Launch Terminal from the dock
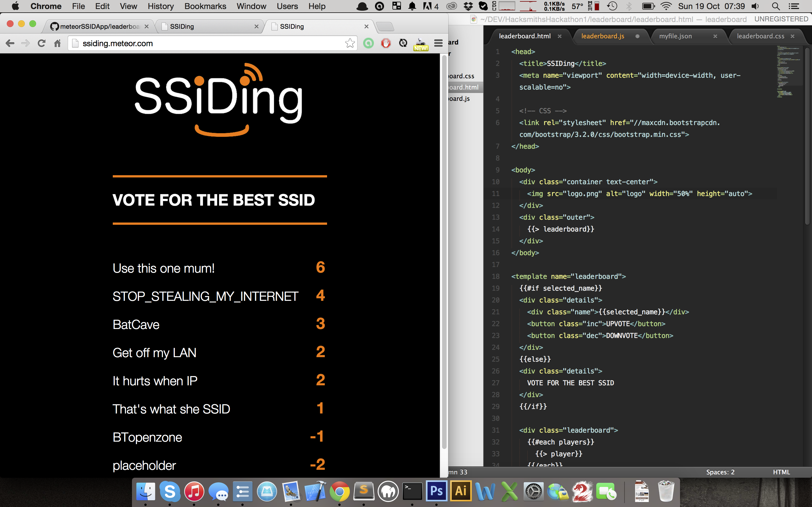This screenshot has width=812, height=507. (412, 491)
